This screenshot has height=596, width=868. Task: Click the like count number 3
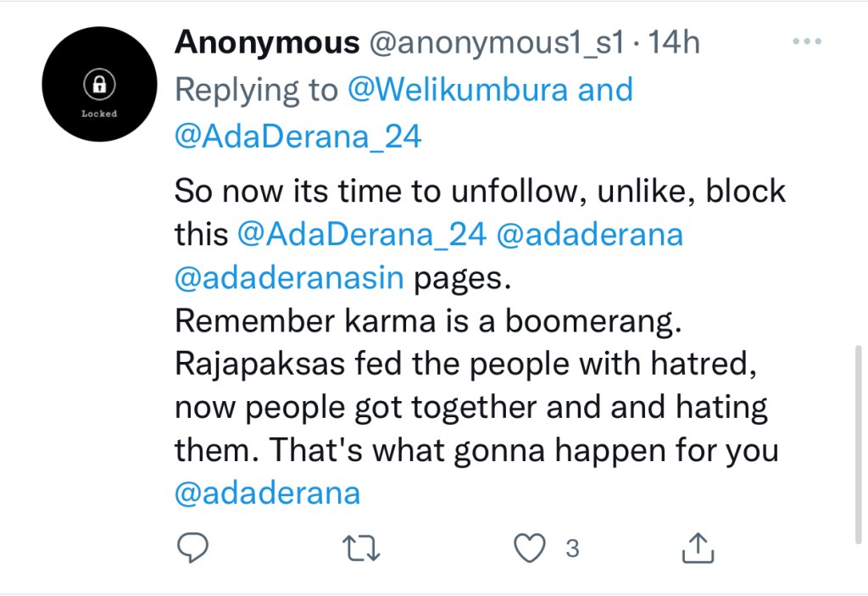coord(572,549)
